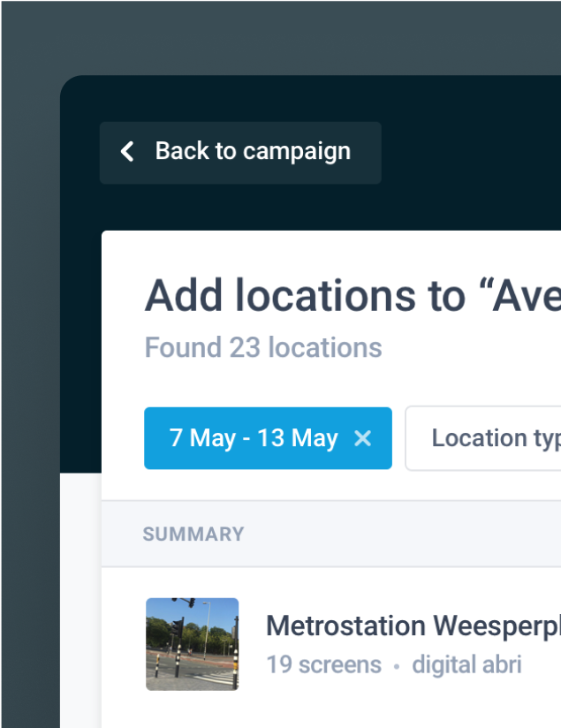This screenshot has width=561, height=728.
Task: Click the traffic light in the location photo
Action: (177, 629)
